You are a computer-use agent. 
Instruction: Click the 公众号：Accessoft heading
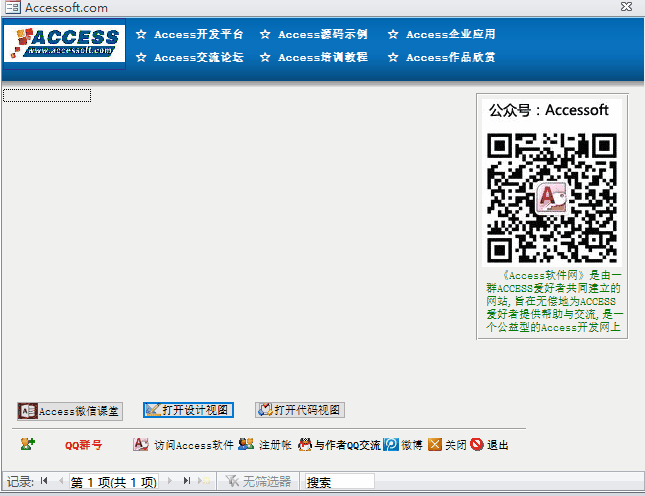pos(549,110)
